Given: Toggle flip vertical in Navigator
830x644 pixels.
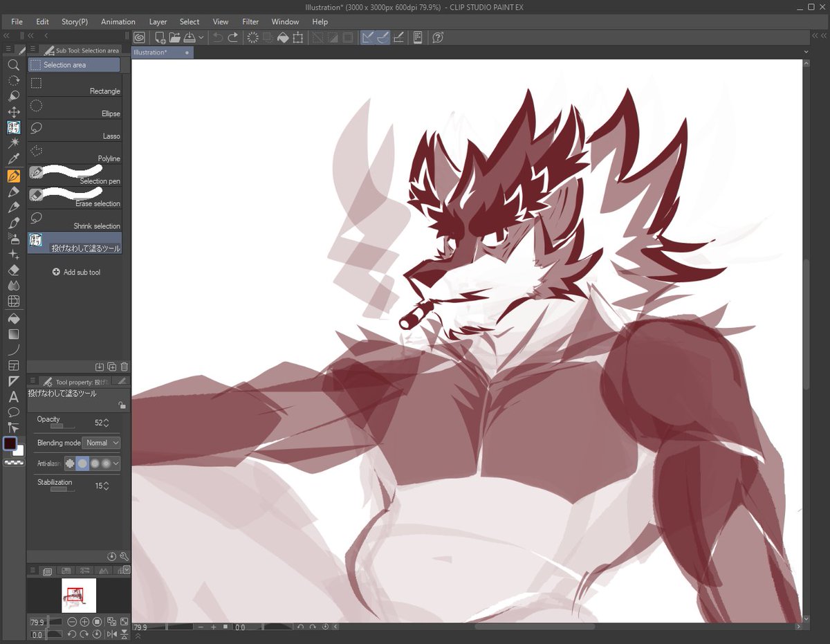Looking at the screenshot, I should click(124, 634).
